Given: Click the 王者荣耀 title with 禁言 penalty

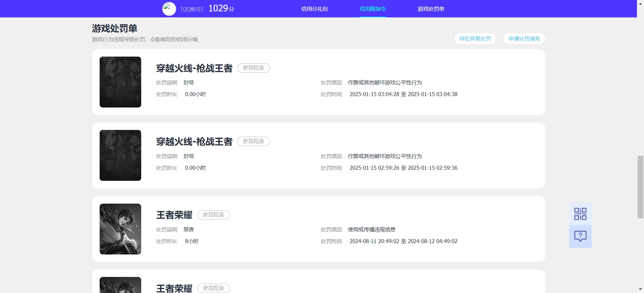Looking at the screenshot, I should (x=174, y=215).
